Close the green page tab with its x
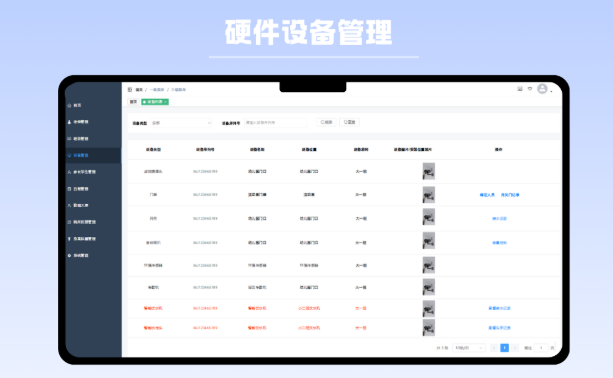The width and height of the screenshot is (613, 378). (166, 102)
